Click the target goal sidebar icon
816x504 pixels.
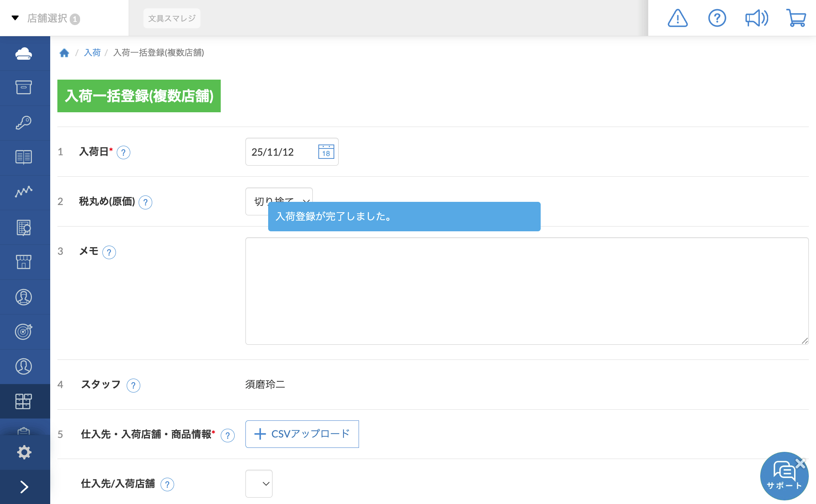24,332
